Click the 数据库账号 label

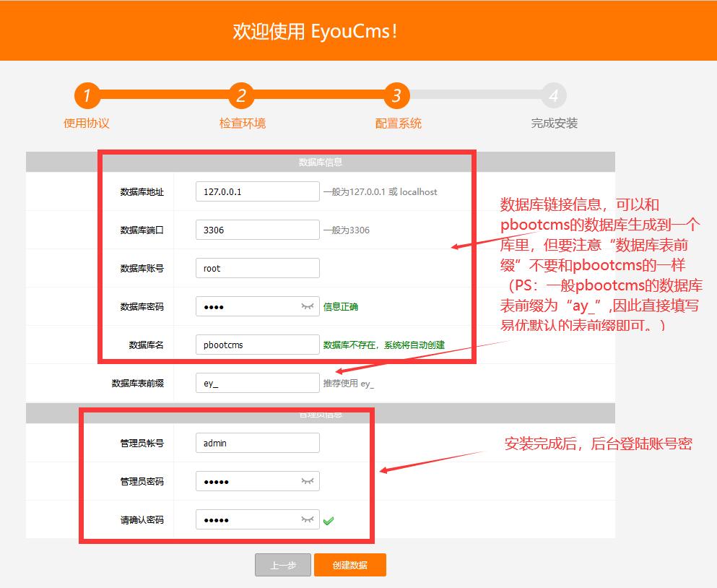click(142, 269)
